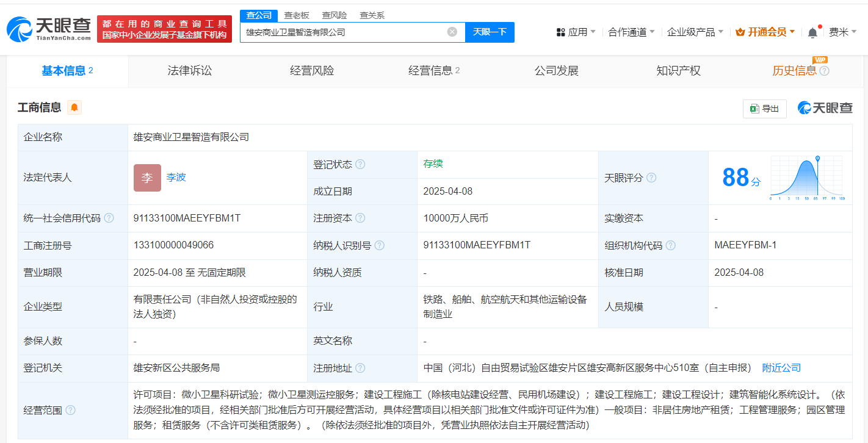Expand the 合作通道 dropdown
This screenshot has width=868, height=443.
(631, 32)
